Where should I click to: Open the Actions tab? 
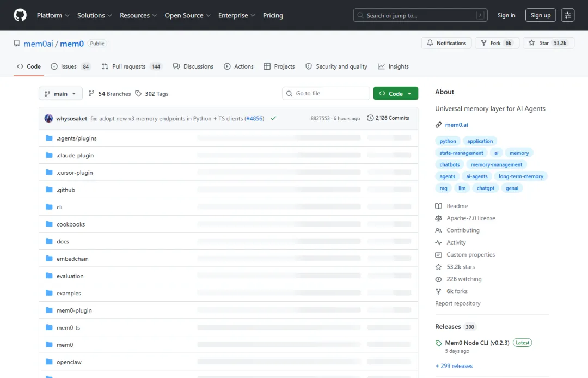[x=238, y=66]
